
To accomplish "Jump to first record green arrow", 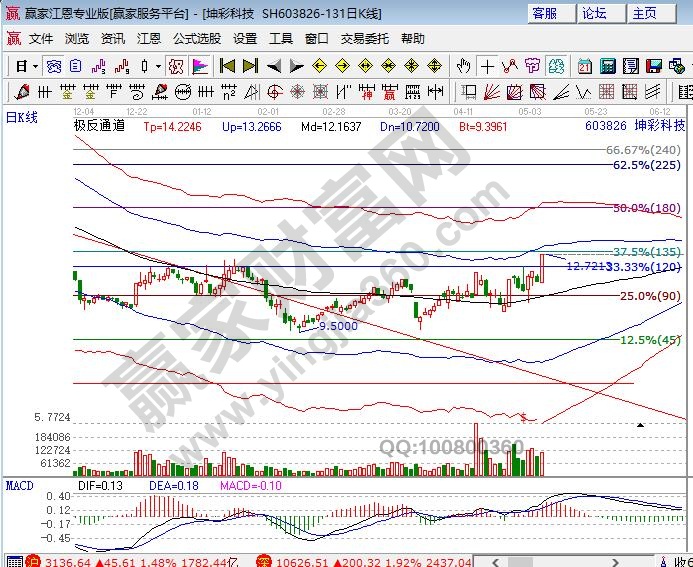I will [x=227, y=66].
